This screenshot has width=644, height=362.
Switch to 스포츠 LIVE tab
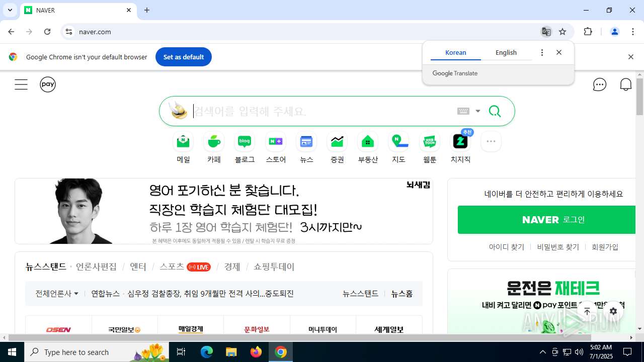[x=185, y=267]
